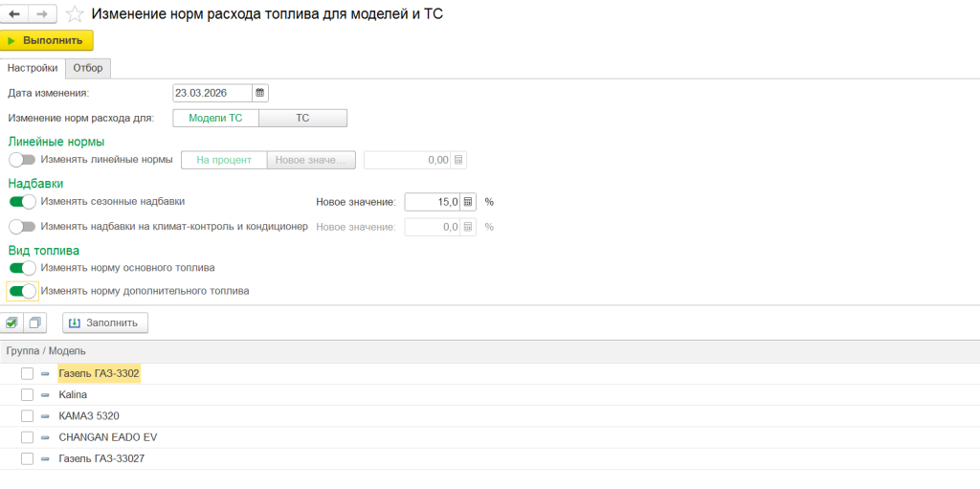Open the Настройки tab
This screenshot has height=489, width=980.
pos(33,68)
